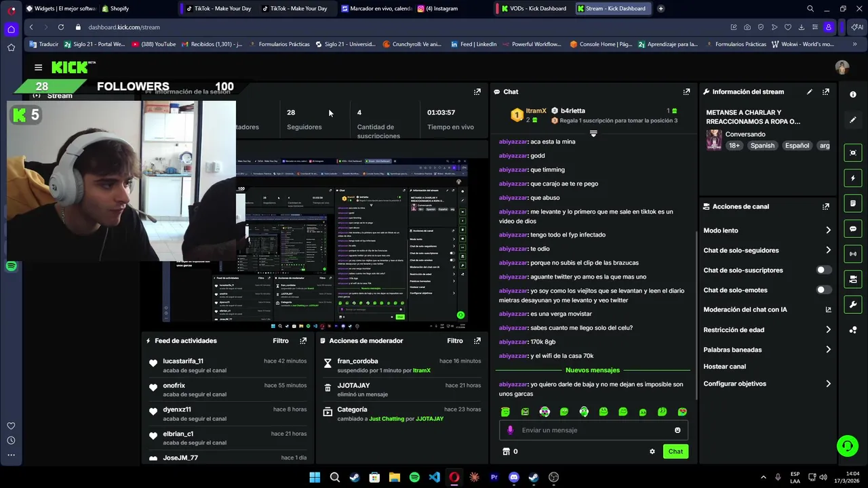Open chat settings gear icon
Image resolution: width=868 pixels, height=488 pixels.
[652, 451]
